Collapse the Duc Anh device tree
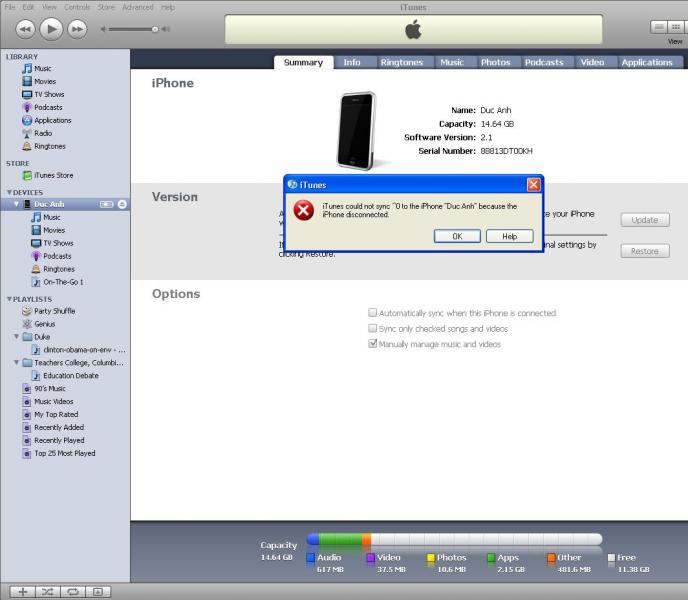The height and width of the screenshot is (600, 688). [17, 204]
